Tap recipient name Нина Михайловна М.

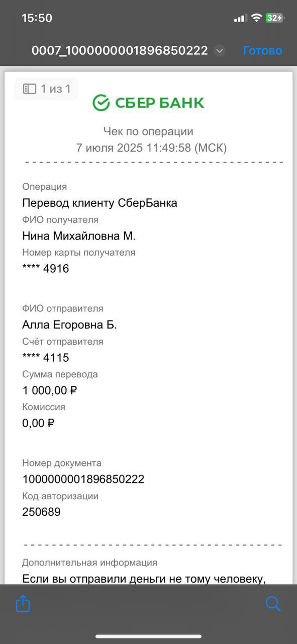click(x=79, y=236)
